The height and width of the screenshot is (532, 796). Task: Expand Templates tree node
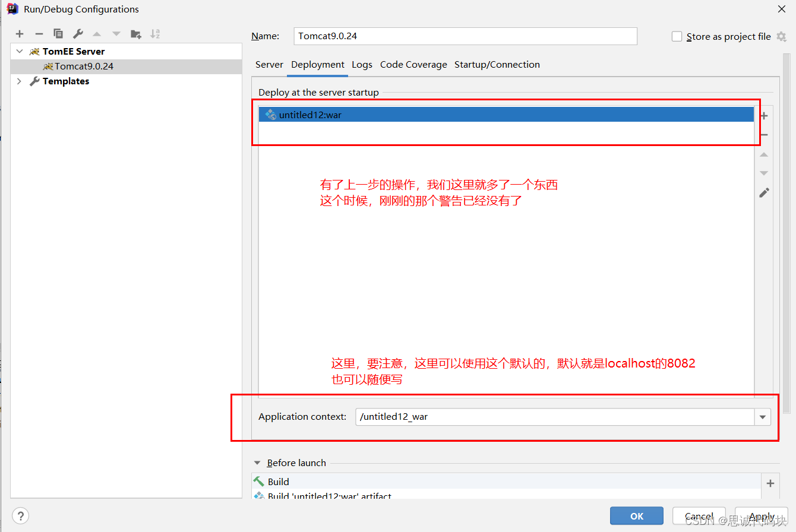click(x=20, y=81)
